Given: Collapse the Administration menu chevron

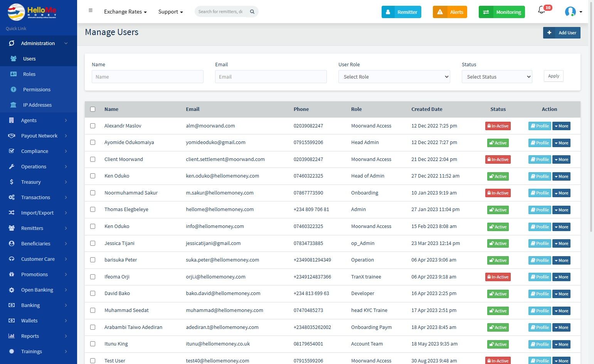Looking at the screenshot, I should 66,43.
